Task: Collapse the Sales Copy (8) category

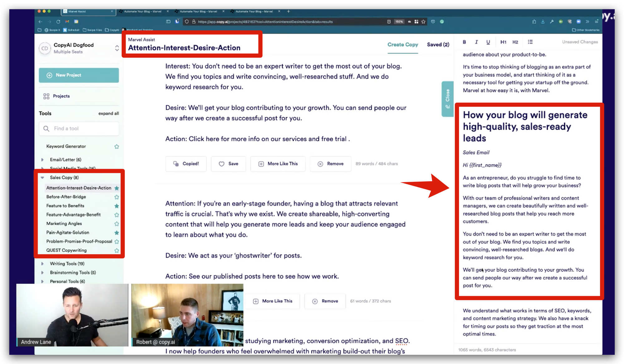Action: tap(42, 177)
